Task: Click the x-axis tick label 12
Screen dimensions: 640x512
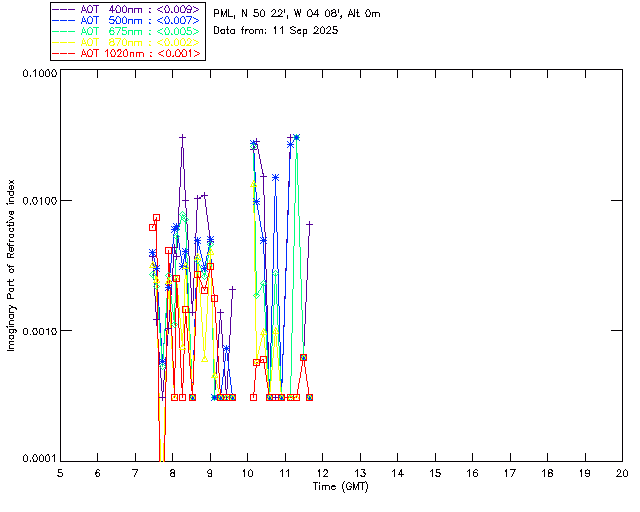Action: coord(322,472)
